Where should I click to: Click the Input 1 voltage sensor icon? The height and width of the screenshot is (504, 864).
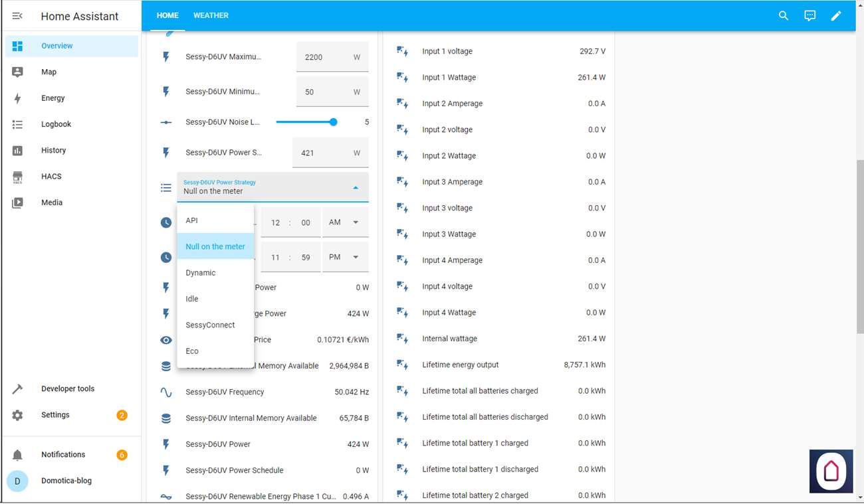402,51
